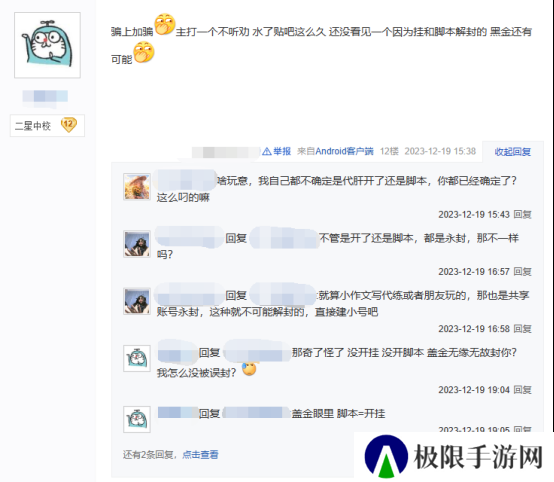Click the level 12 badge icon

click(x=69, y=125)
